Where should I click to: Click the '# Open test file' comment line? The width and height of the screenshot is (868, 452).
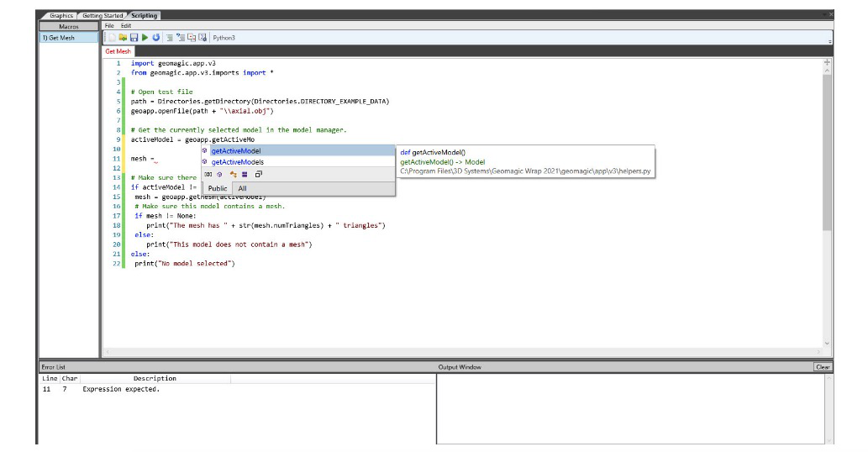161,92
